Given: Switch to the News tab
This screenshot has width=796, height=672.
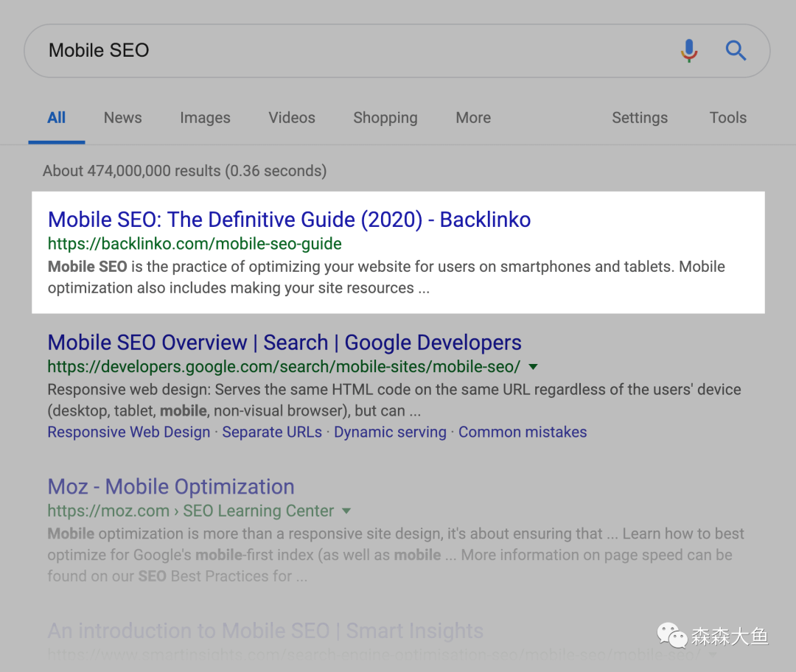Looking at the screenshot, I should coord(122,118).
